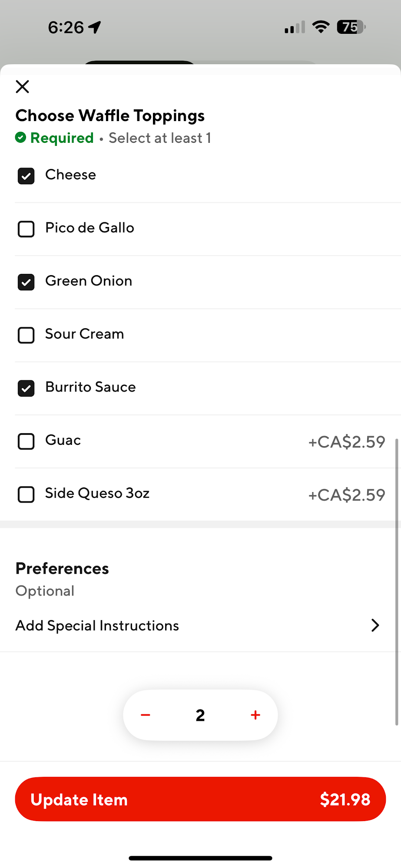Check the Pico de Gallo topping
This screenshot has height=868, width=401.
[26, 229]
